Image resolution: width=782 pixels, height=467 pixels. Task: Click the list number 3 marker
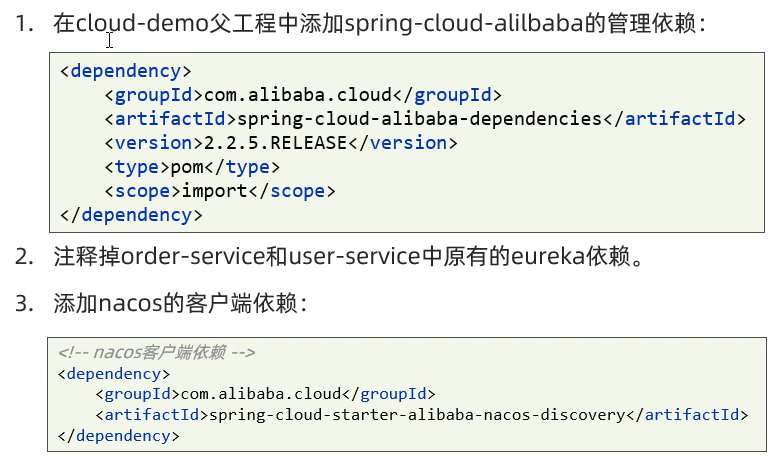(23, 303)
